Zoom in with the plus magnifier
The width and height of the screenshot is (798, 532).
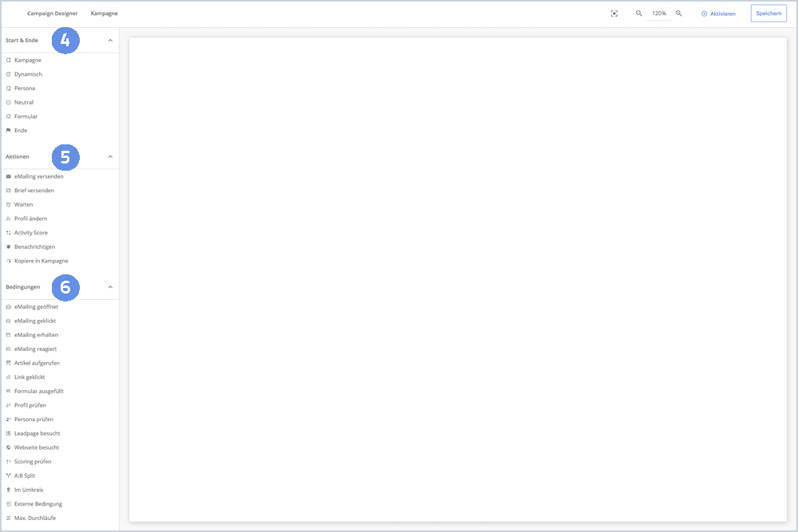678,14
